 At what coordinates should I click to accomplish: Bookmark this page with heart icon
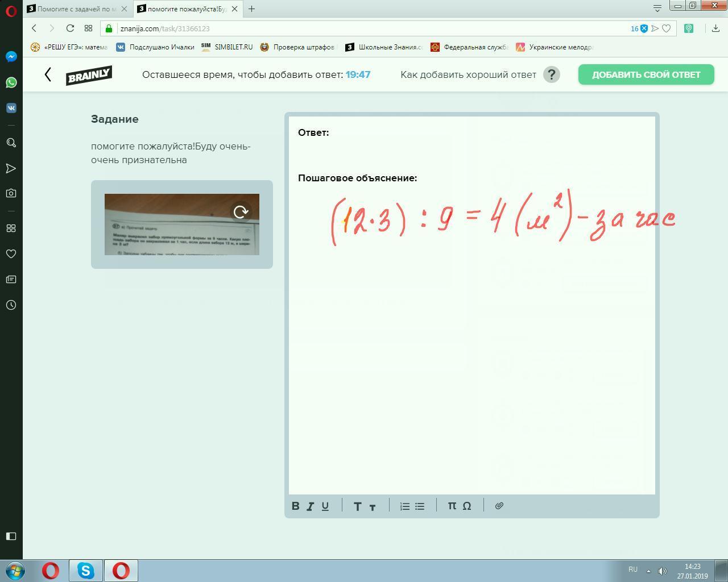pos(667,28)
